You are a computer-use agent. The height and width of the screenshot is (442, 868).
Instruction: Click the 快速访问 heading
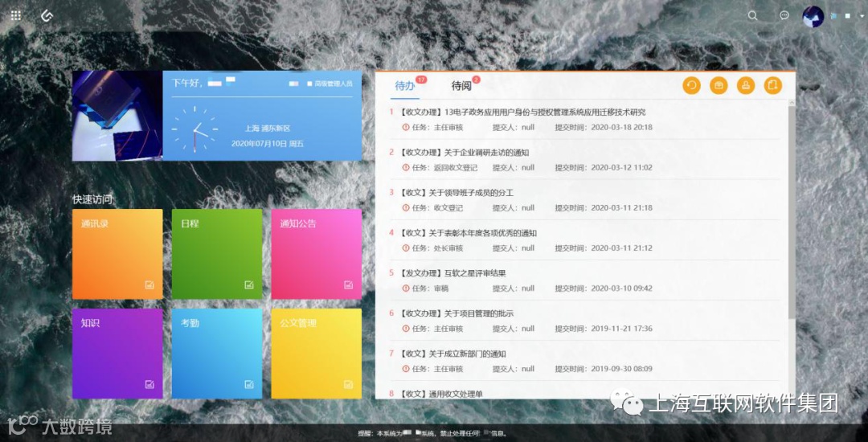(92, 199)
